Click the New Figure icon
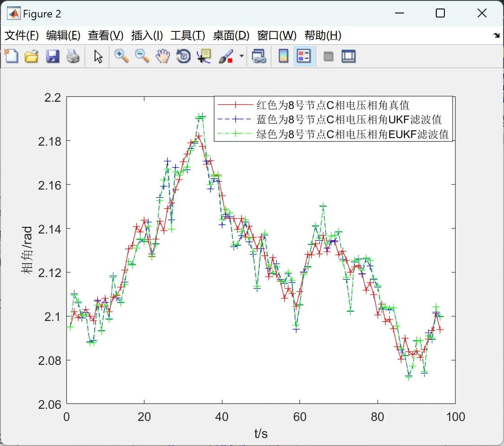This screenshot has width=504, height=446. point(12,56)
